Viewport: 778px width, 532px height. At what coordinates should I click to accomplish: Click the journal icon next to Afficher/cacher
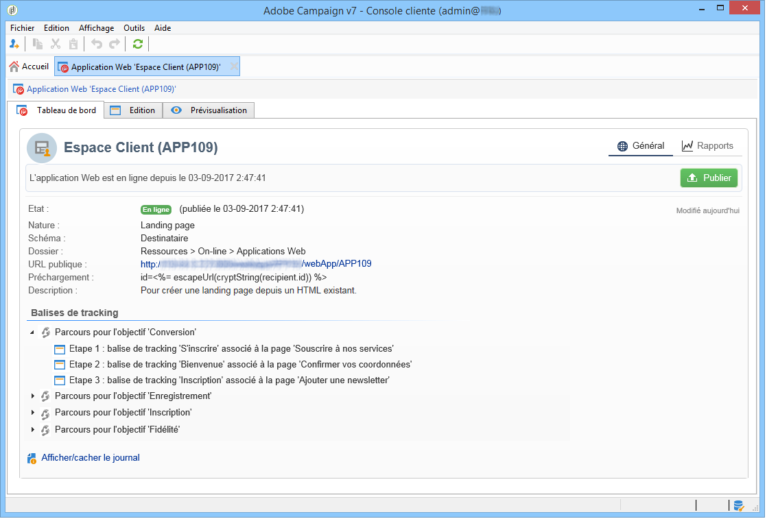[x=32, y=458]
